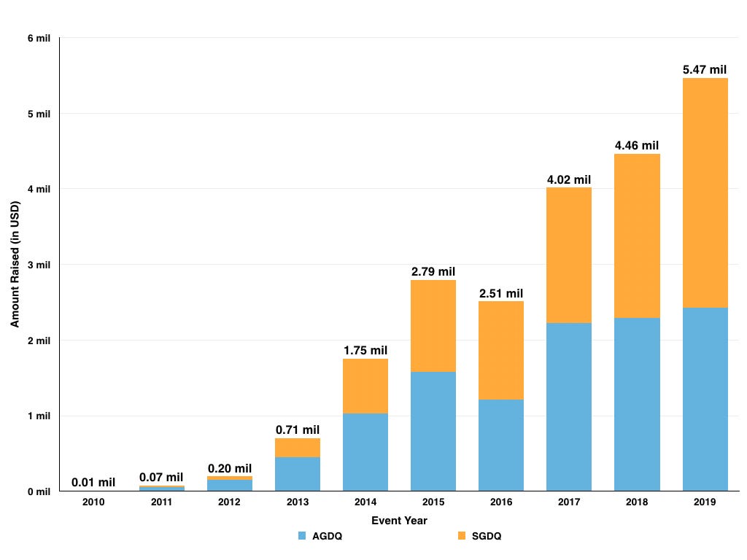747x560 pixels.
Task: Click the orange SGDQ segment of the 2013 bar
Action: point(298,448)
